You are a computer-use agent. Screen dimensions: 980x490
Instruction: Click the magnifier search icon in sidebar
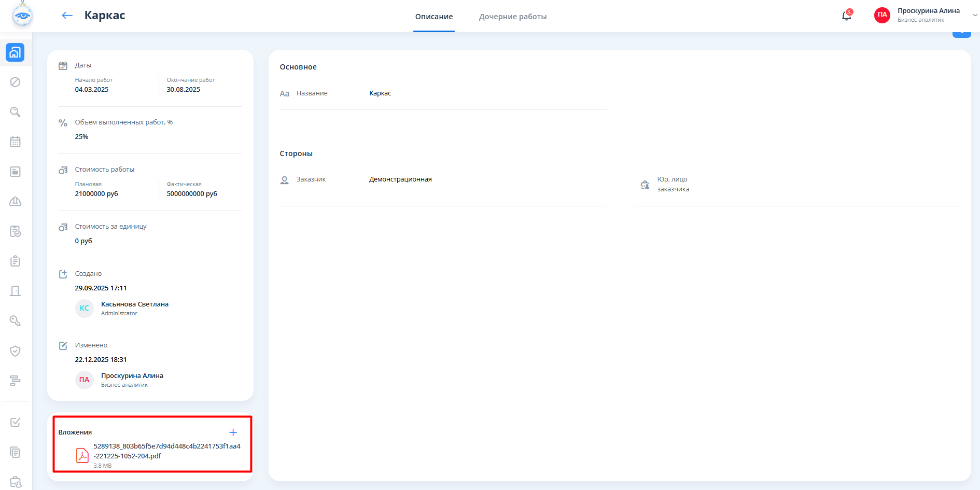click(15, 112)
